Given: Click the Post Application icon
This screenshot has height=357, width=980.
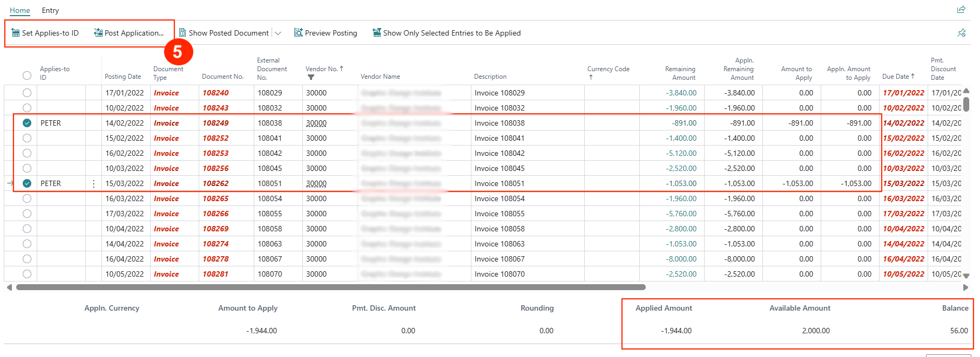Looking at the screenshot, I should [x=98, y=33].
